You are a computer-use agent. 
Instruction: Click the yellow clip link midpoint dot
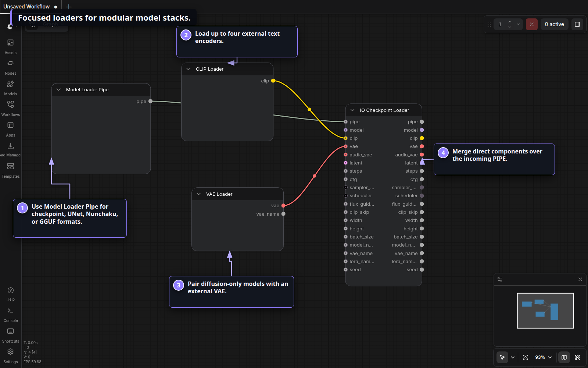[x=309, y=109]
